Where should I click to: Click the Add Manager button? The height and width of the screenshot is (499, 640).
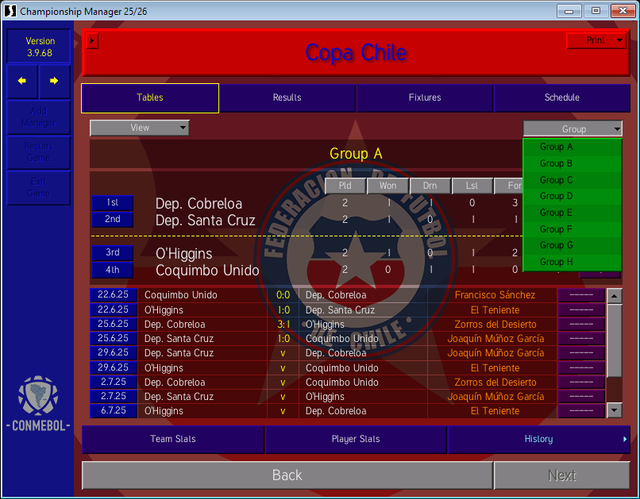39,117
